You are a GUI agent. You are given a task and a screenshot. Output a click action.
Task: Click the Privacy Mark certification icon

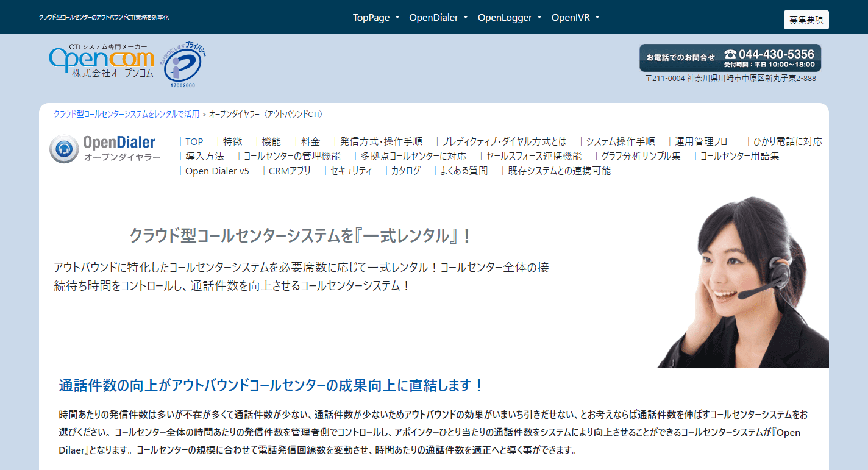tap(183, 62)
